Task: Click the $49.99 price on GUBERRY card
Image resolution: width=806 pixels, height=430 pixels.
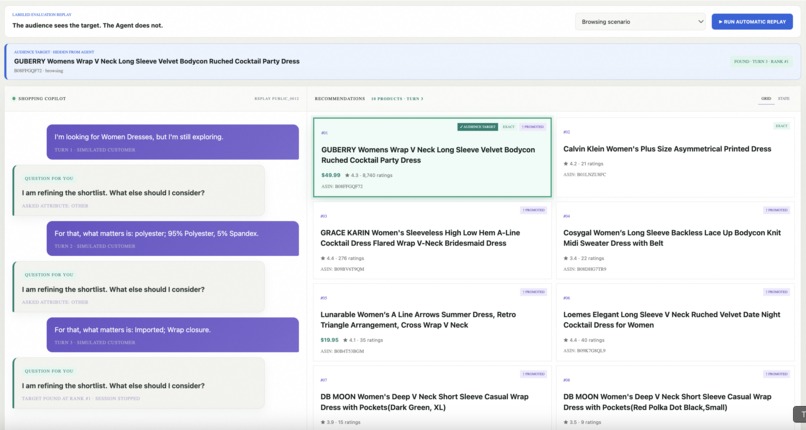Action: pyautogui.click(x=331, y=175)
